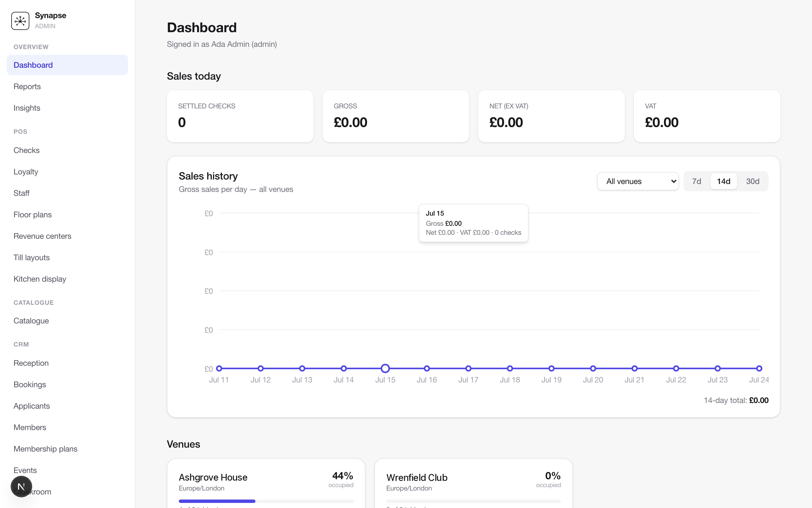Viewport: 812px width, 508px height.
Task: Open the Dashboard sidebar item
Action: click(67, 65)
